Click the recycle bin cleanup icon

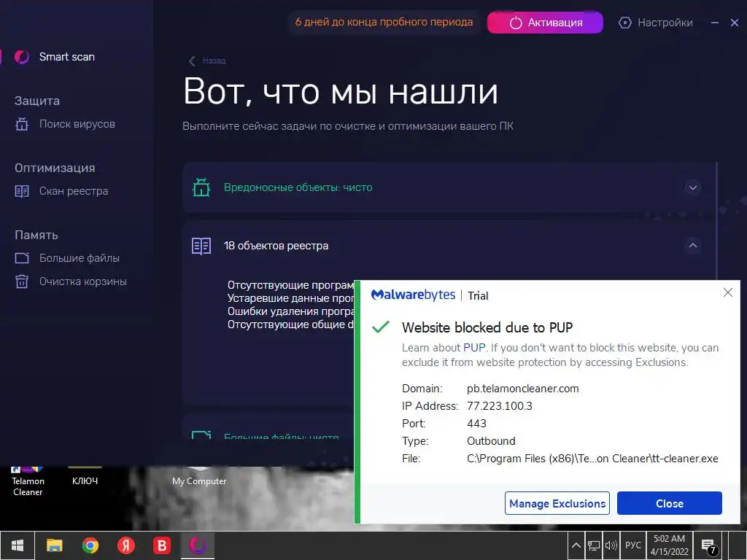coord(22,281)
